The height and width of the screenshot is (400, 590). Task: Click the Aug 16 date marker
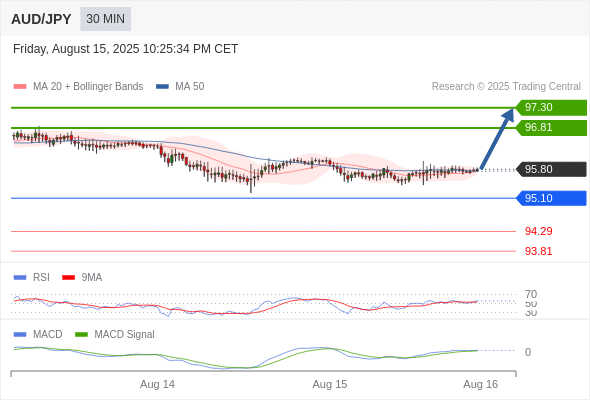pos(481,384)
